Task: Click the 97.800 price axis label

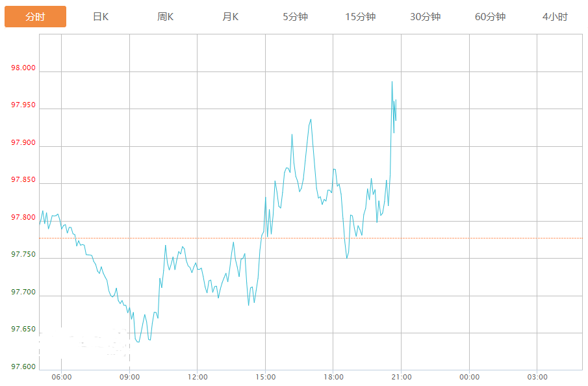Action: coord(24,217)
